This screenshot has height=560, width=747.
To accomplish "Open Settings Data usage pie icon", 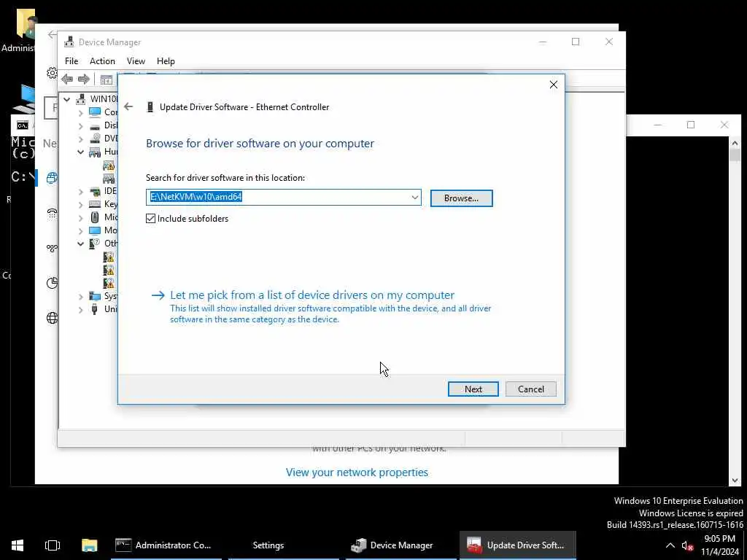I will 52,283.
